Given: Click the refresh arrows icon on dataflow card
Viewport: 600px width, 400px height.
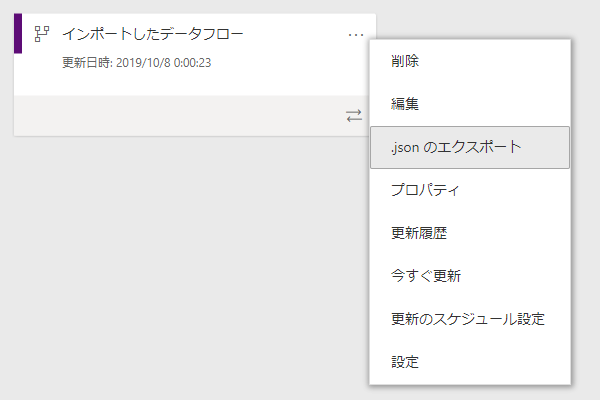Looking at the screenshot, I should tap(354, 116).
